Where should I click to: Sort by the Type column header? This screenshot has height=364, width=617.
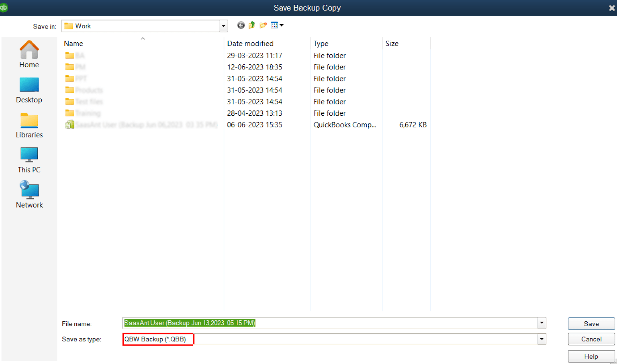(x=321, y=44)
